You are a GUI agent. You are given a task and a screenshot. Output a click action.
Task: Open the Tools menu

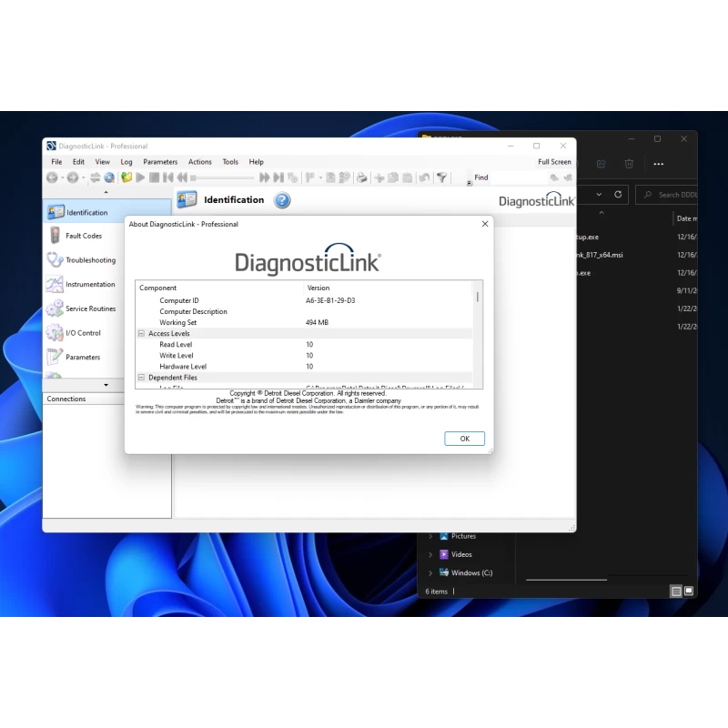(x=230, y=162)
